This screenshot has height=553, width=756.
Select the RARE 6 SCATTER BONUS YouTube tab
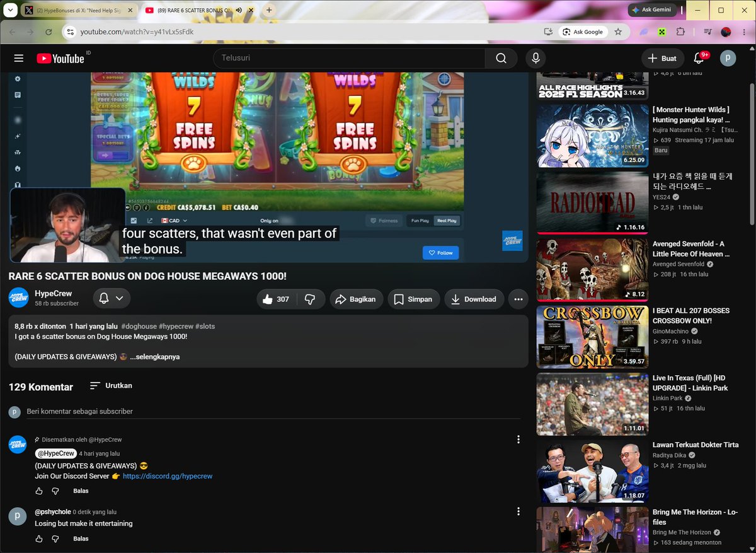point(195,11)
